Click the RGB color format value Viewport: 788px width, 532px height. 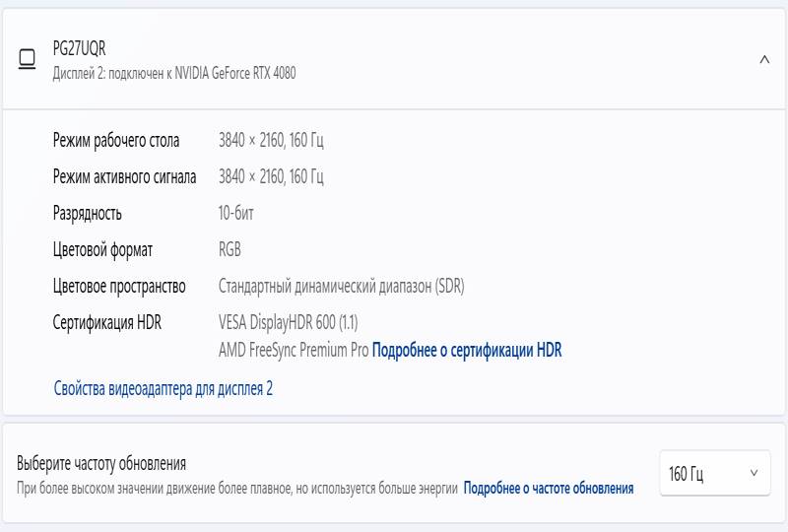click(x=230, y=249)
